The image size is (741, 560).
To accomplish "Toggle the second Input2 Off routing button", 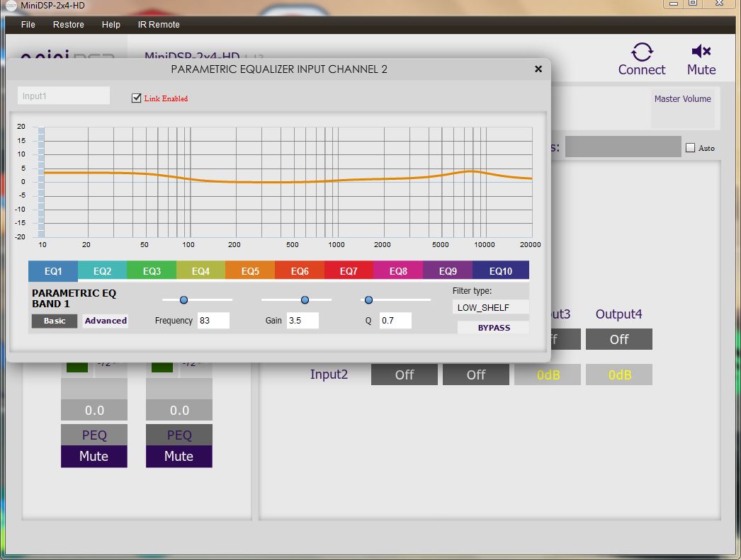I will (476, 375).
